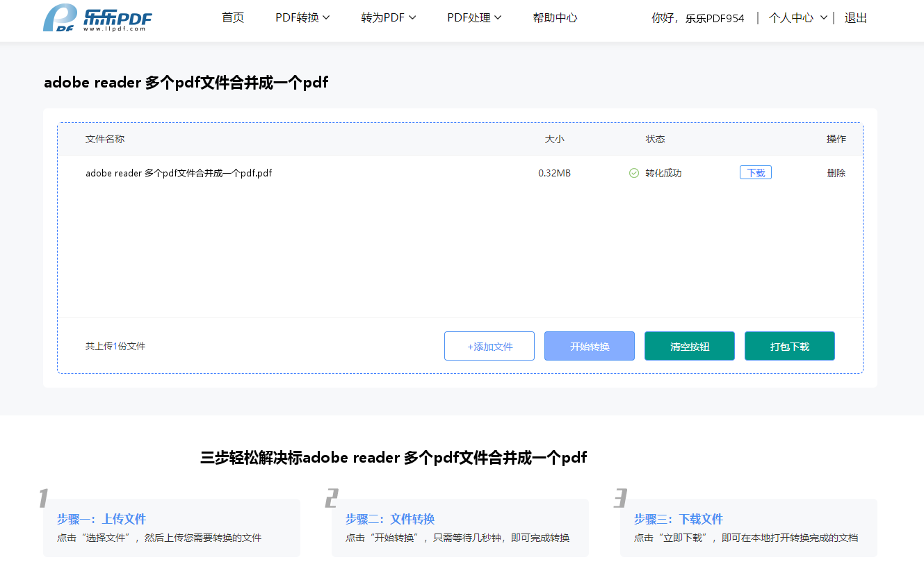Click the 文件名称 column header
The width and height of the screenshot is (924, 587).
(105, 139)
